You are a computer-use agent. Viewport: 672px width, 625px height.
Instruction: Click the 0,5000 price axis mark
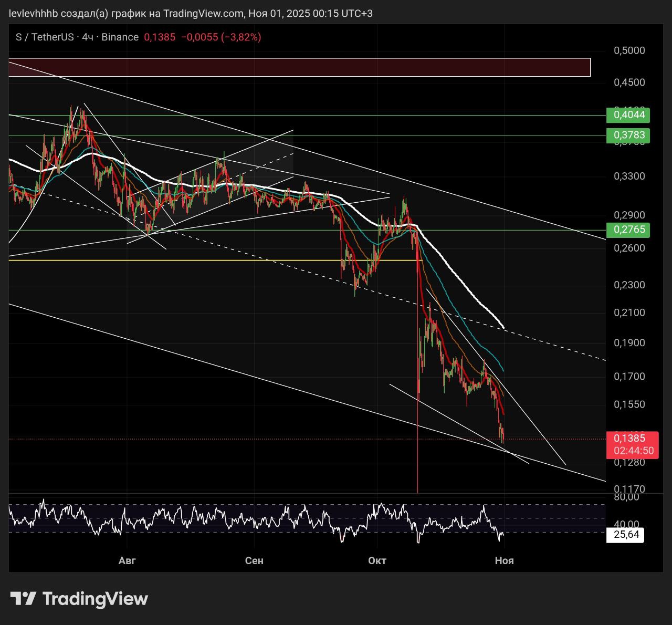point(629,50)
